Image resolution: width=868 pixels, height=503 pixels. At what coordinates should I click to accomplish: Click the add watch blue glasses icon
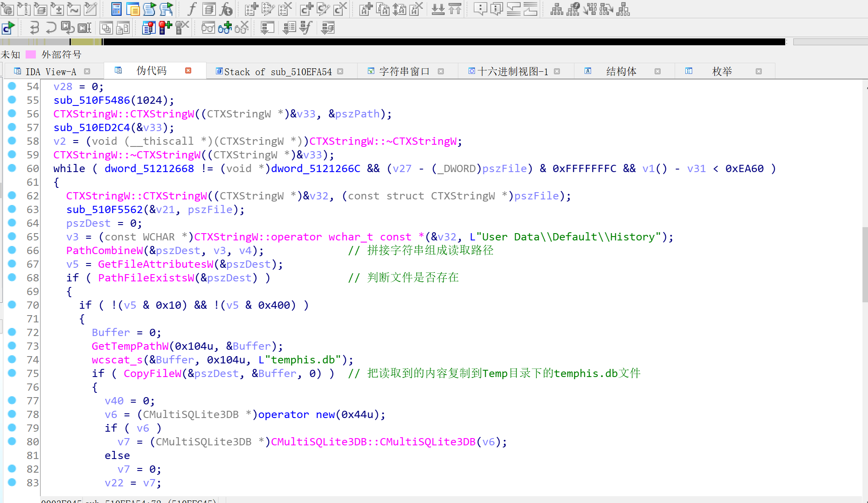click(x=225, y=28)
